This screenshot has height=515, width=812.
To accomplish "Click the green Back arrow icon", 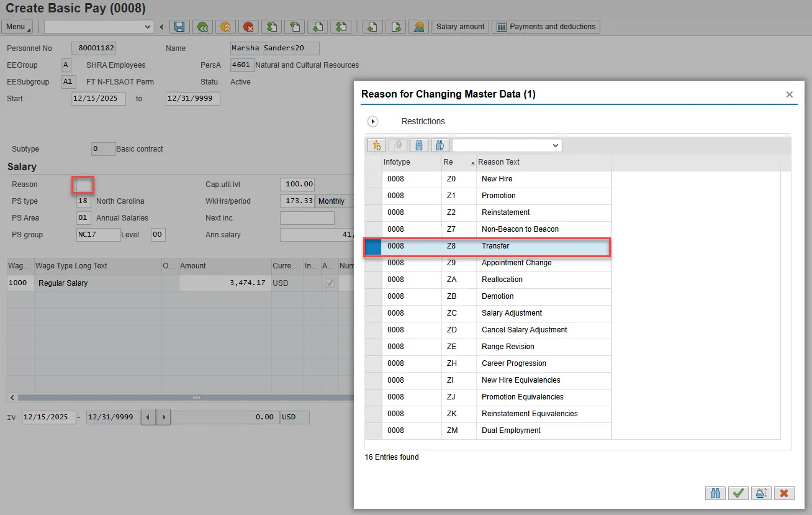I will 202,27.
